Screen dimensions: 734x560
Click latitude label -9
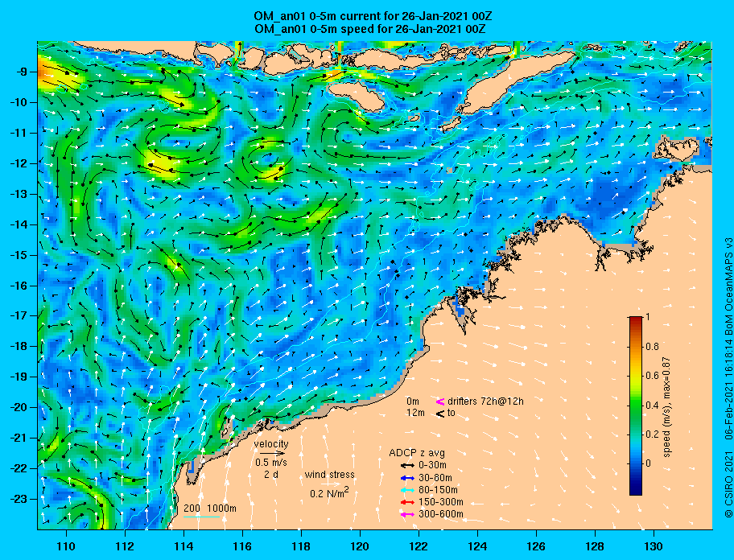(22, 72)
